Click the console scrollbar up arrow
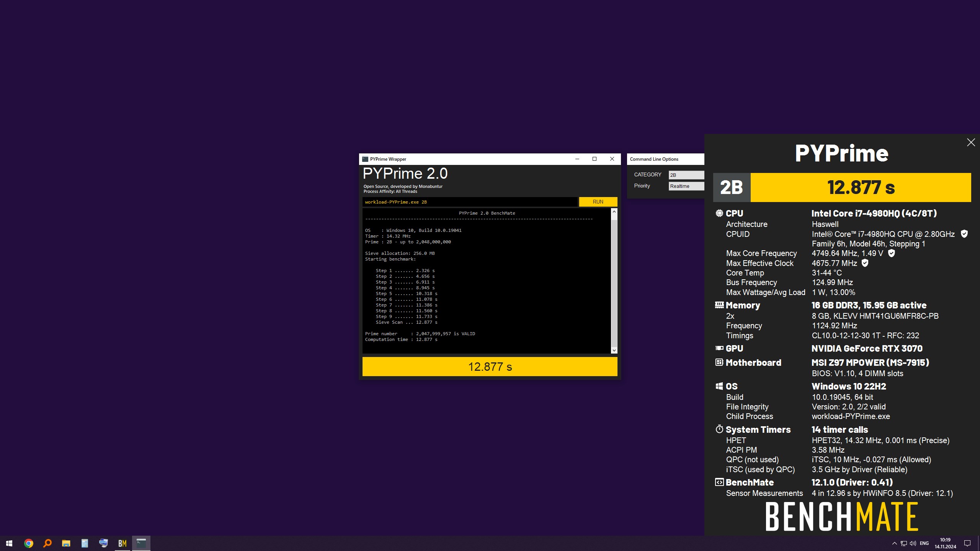980x551 pixels. coord(614,212)
